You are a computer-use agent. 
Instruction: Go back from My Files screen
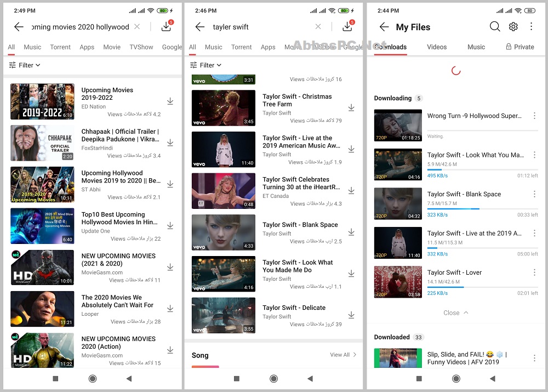point(384,26)
